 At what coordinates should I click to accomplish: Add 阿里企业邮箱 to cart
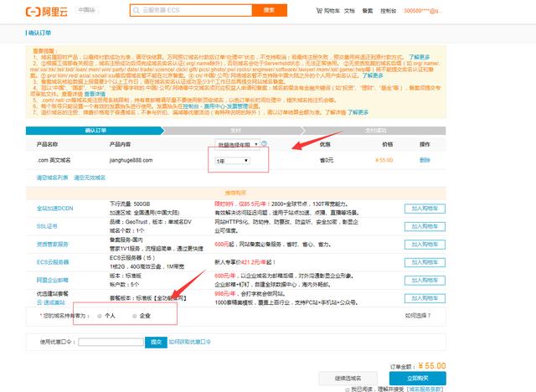point(425,281)
